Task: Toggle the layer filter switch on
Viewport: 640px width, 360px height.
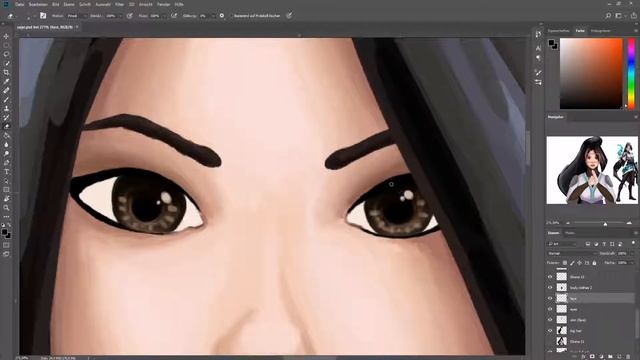Action: point(633,243)
